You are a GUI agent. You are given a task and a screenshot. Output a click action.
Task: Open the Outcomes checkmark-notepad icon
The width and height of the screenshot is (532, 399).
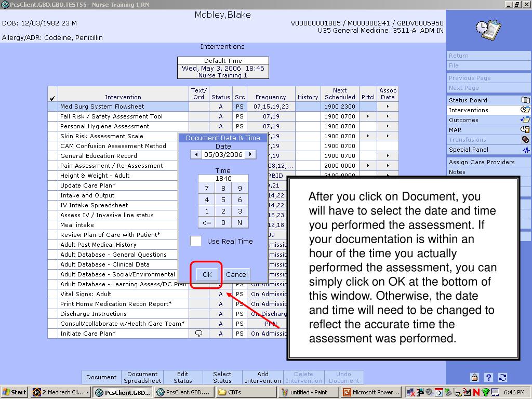[525, 120]
